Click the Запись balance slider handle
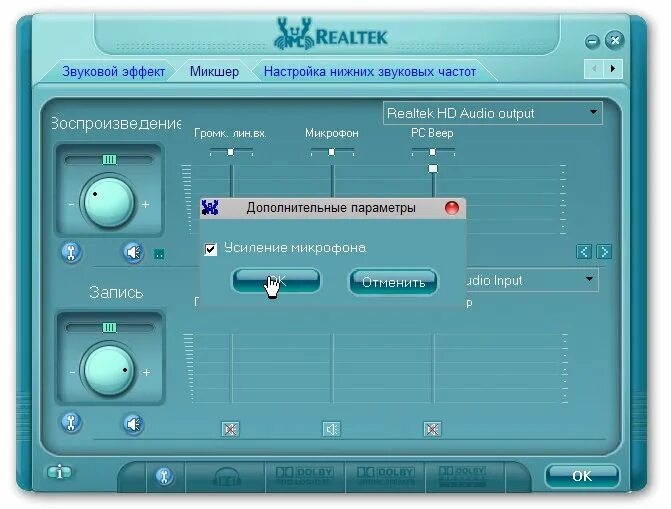Viewport: 671px width, 509px height. [110, 328]
